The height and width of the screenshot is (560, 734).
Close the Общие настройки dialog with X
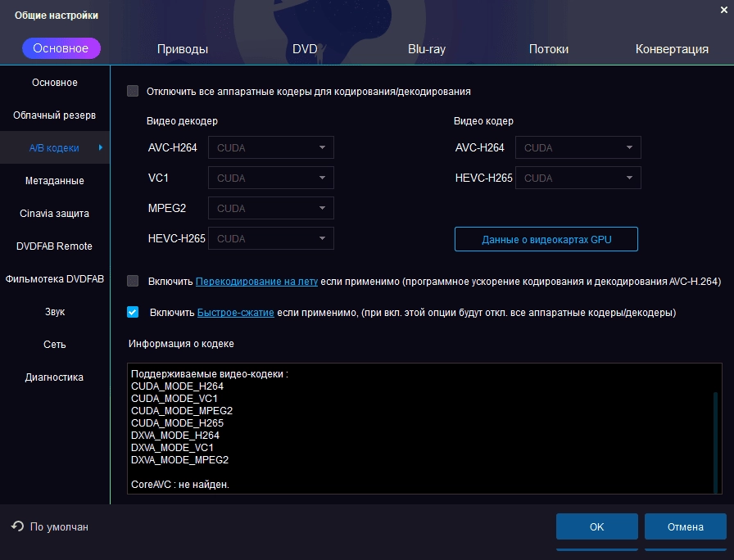click(x=723, y=10)
